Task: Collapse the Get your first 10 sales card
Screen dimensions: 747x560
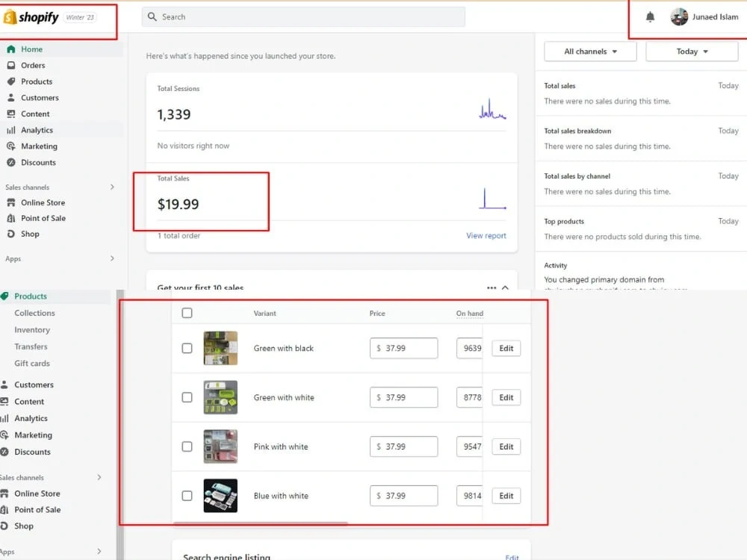Action: tap(505, 287)
